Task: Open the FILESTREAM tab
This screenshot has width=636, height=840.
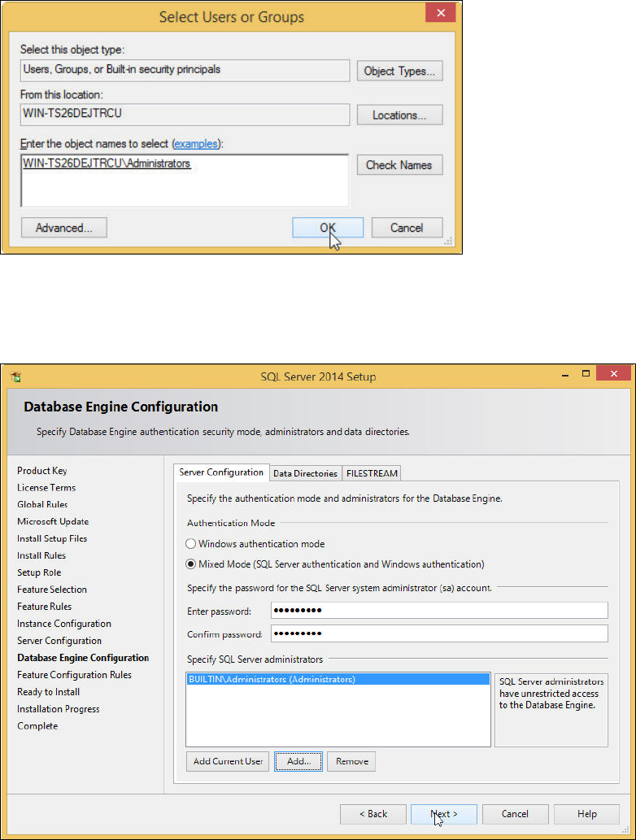Action: point(372,473)
